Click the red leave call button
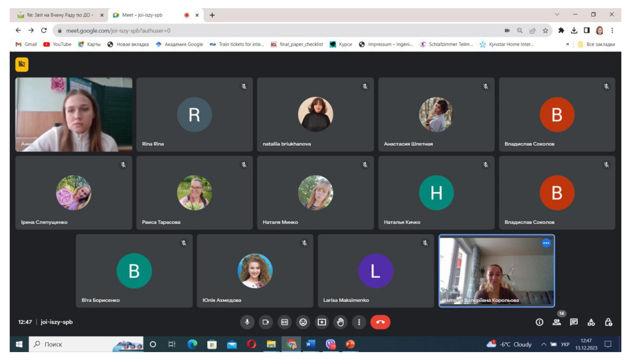 pyautogui.click(x=380, y=322)
